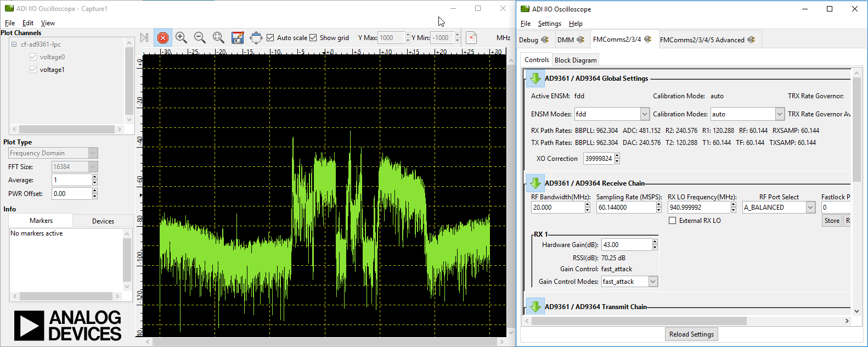Click ADI IIO Oscilloscope main window title icon
Image resolution: width=868 pixels, height=347 pixels.
(525, 9)
